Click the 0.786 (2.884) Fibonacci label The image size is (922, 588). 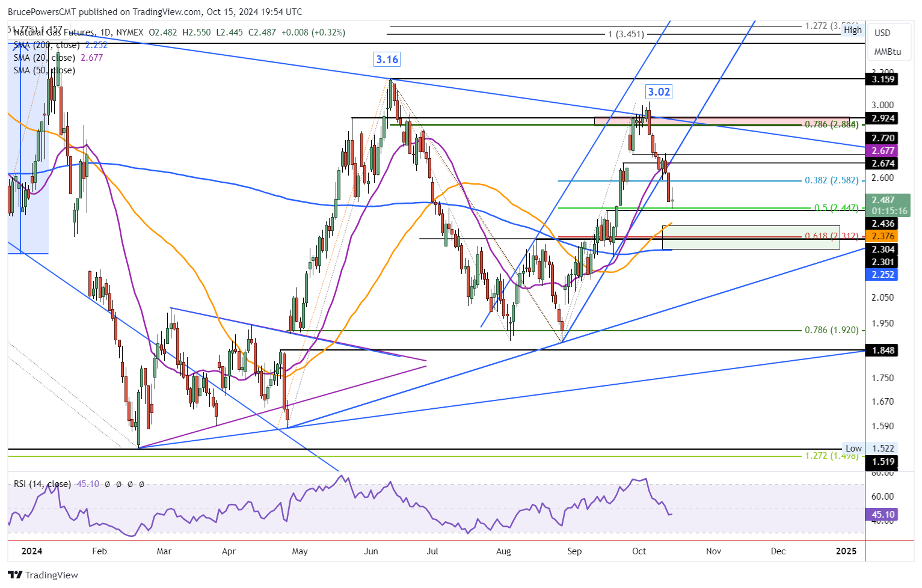831,124
